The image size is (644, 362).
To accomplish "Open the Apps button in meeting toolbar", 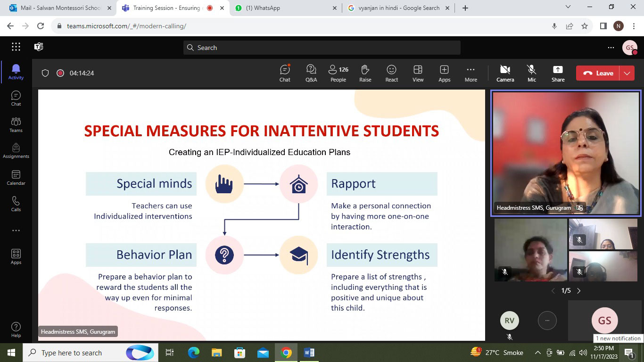I will coord(444,73).
